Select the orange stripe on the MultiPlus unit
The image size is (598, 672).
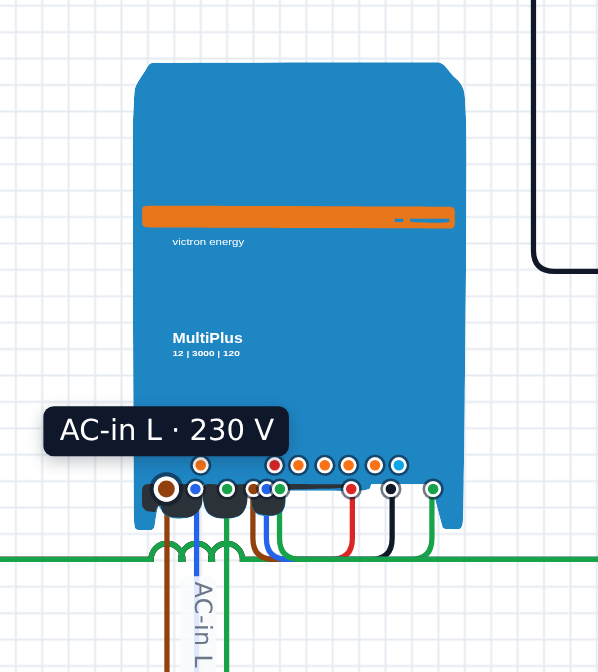click(298, 217)
